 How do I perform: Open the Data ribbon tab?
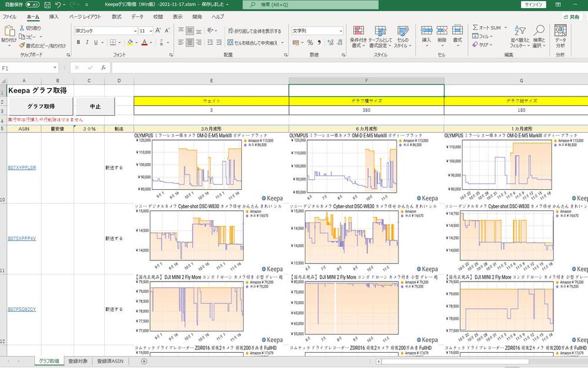(x=137, y=17)
